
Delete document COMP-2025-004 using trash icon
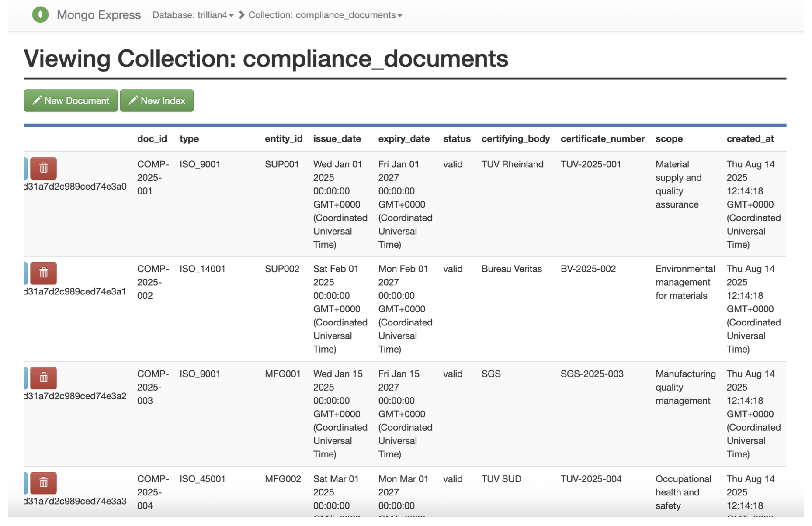(43, 483)
